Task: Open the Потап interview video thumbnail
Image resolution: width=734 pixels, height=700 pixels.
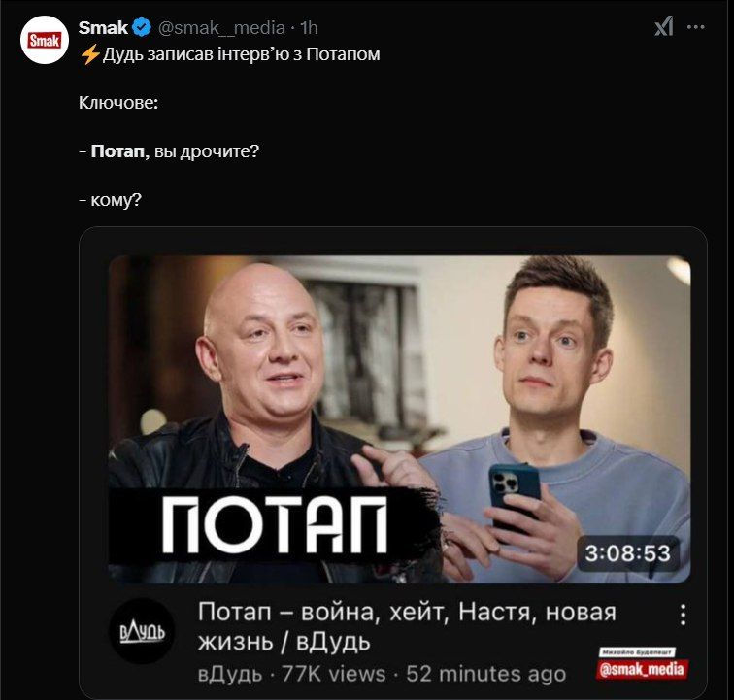Action: 399,419
